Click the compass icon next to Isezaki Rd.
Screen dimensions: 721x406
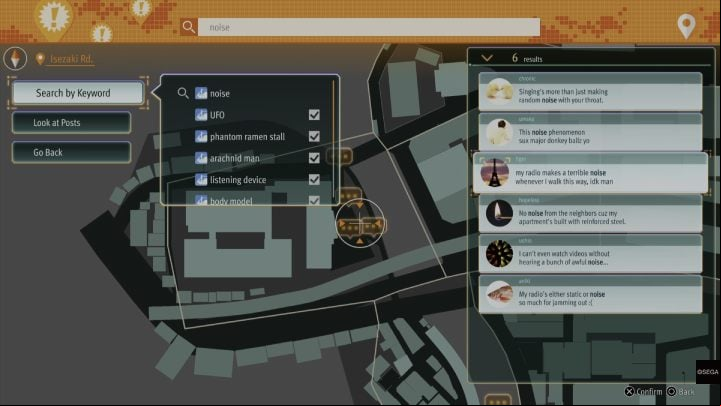[15, 59]
